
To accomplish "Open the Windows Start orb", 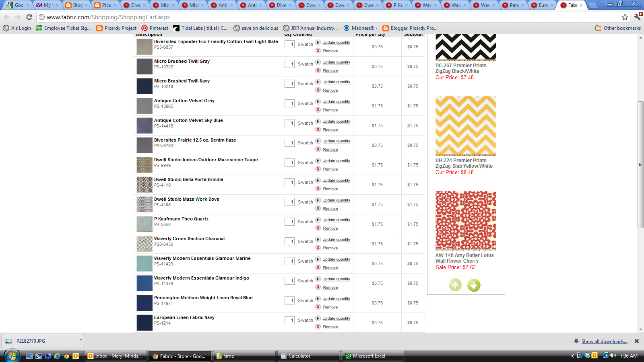I will (12, 356).
